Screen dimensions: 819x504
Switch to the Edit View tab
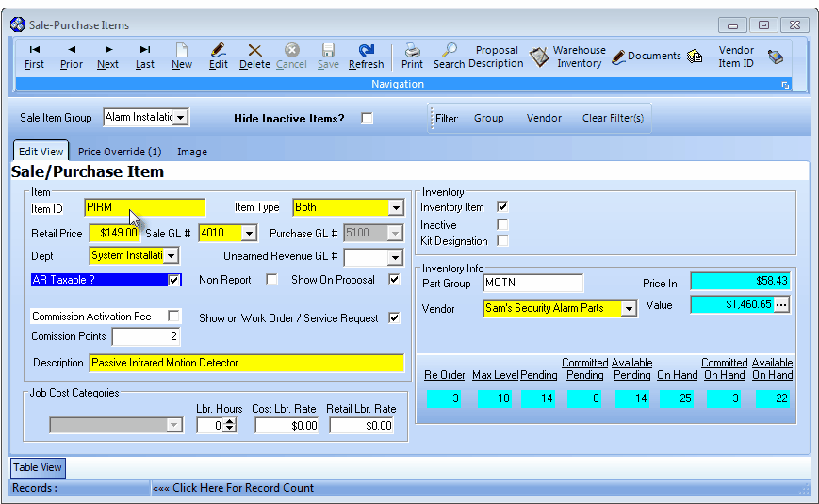(x=41, y=152)
